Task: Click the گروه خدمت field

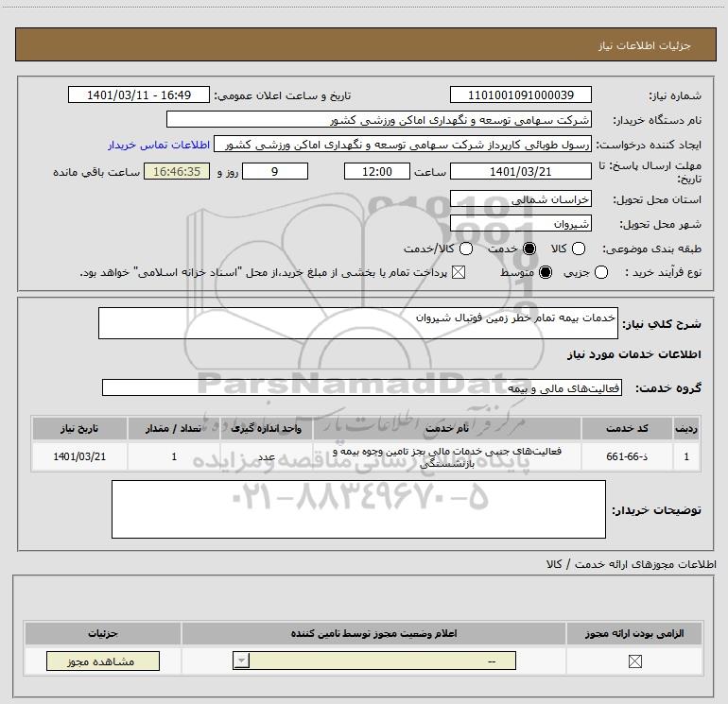Action: coord(362,387)
